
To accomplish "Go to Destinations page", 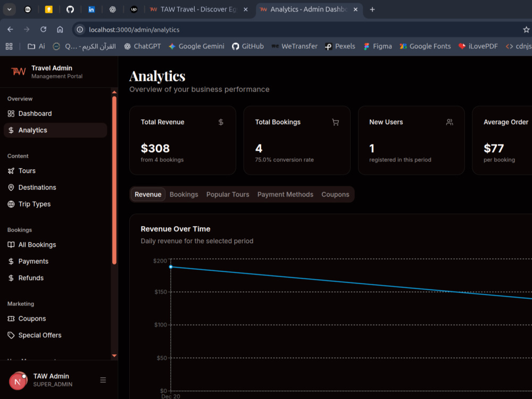I will 55,187.
